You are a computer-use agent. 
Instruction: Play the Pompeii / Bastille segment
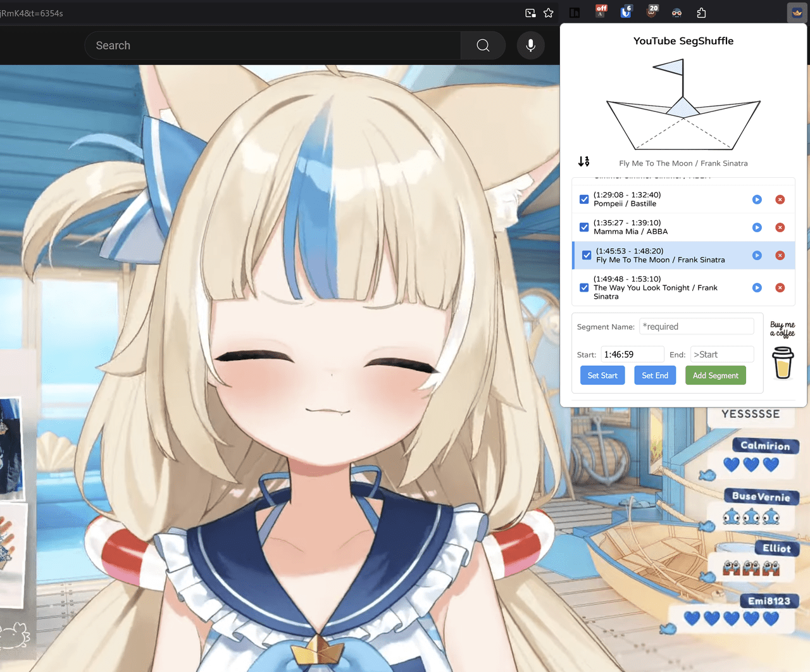(x=757, y=199)
